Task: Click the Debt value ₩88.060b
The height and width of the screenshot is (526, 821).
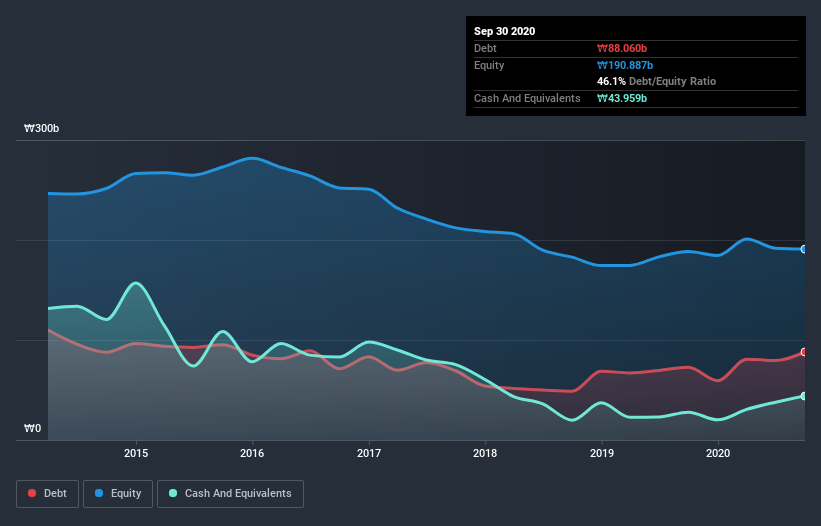Action: coord(622,49)
